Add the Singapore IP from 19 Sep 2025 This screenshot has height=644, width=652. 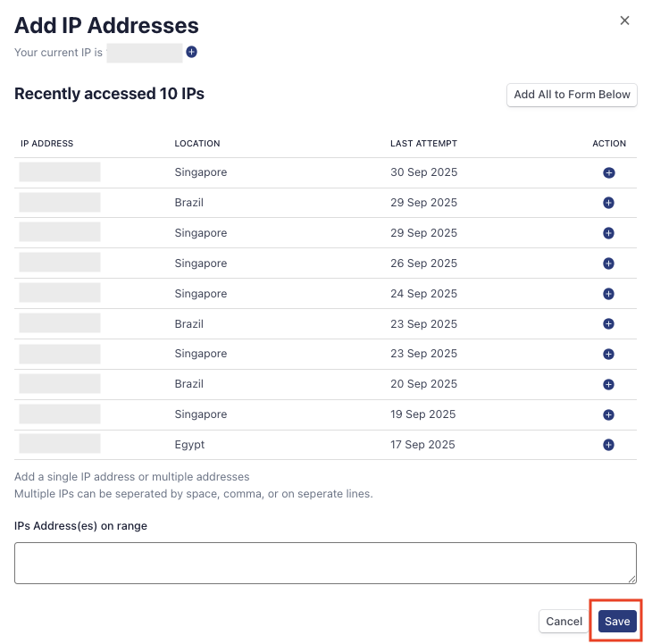[609, 414]
